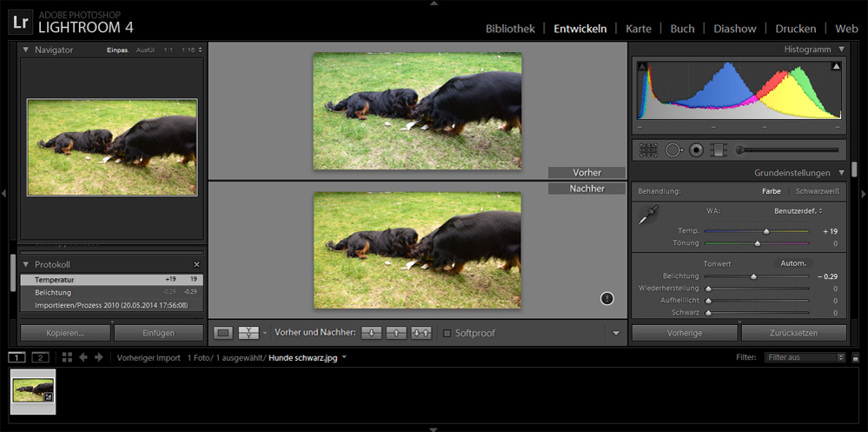Open the Drucken module

click(795, 29)
